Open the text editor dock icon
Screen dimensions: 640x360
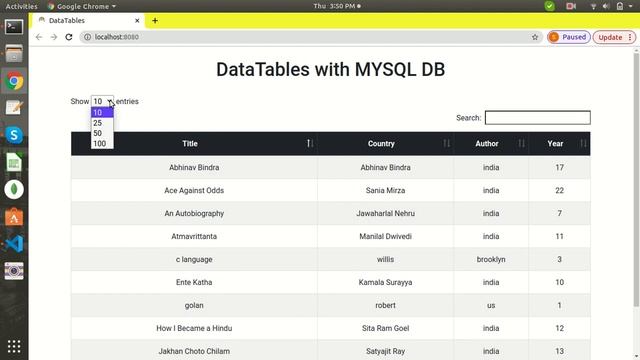point(14,108)
